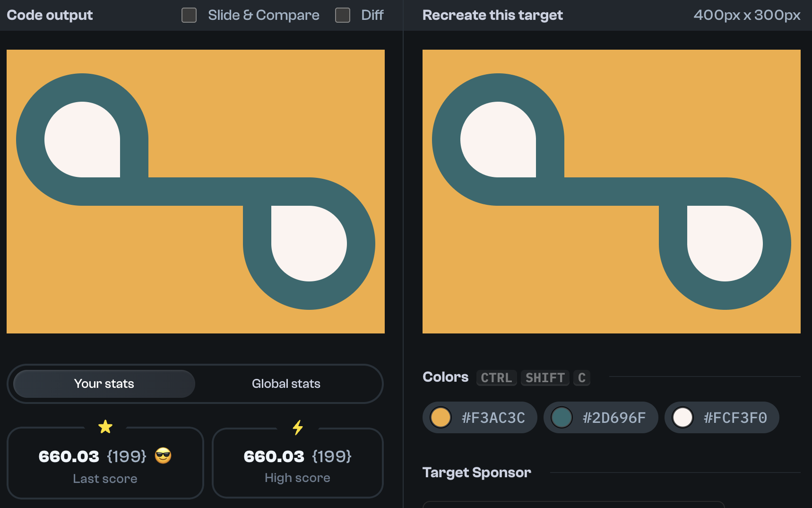Select the white circle in the #FCF3F0 chip

click(x=683, y=418)
